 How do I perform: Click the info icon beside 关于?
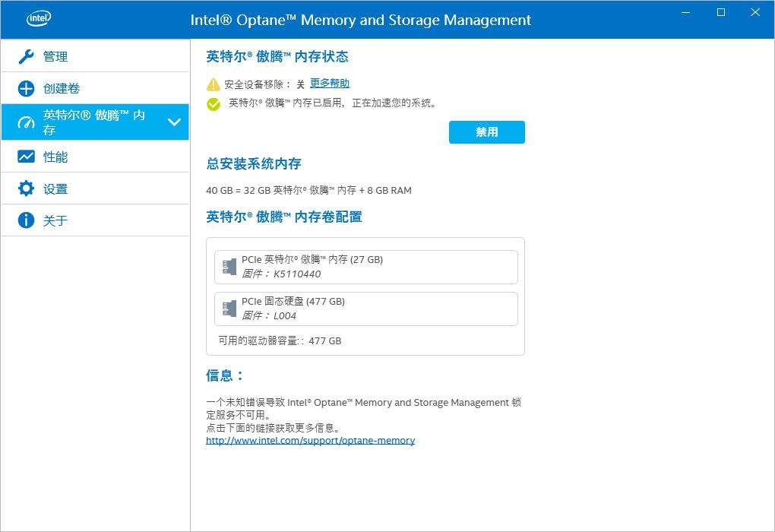[26, 220]
